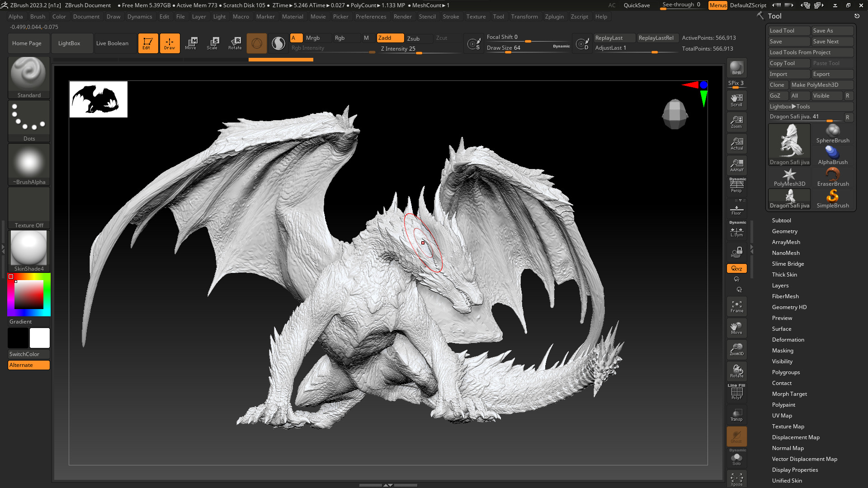Screen dimensions: 868x488
Task: Click the QuickSave button
Action: 637,5
